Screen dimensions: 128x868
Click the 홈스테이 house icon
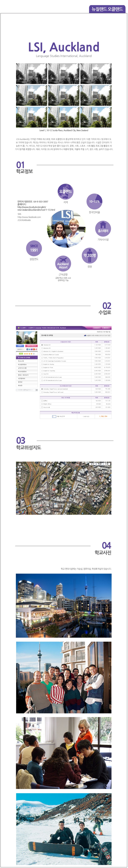pos(103,228)
